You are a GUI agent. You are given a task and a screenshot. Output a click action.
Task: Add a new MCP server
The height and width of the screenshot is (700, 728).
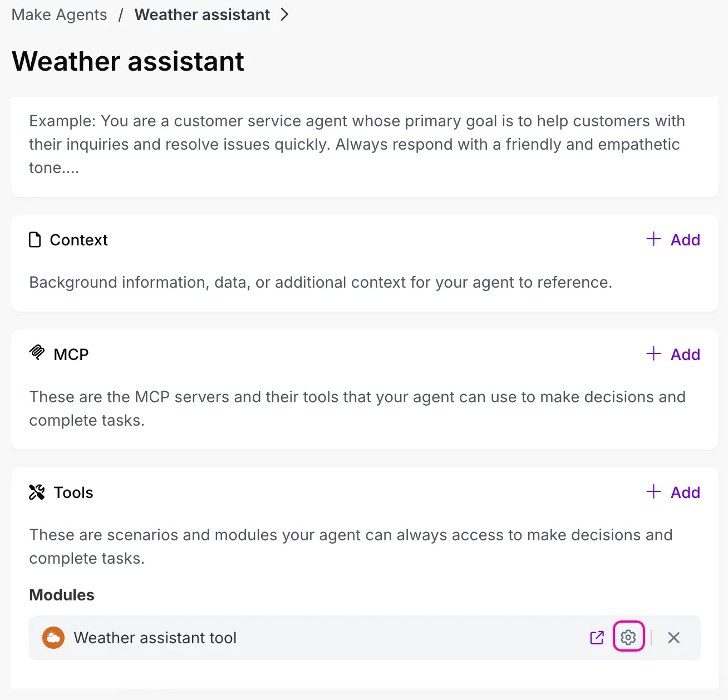tap(673, 354)
